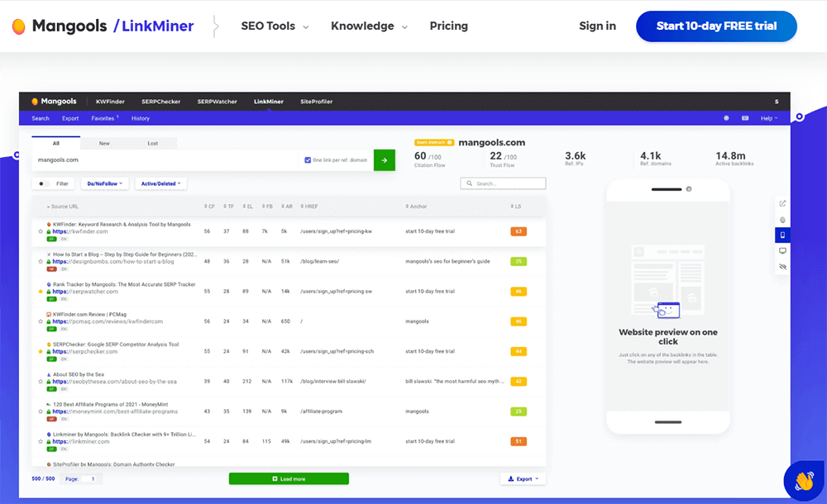Click the link strength badge 42 for seobythesea.com

click(519, 382)
